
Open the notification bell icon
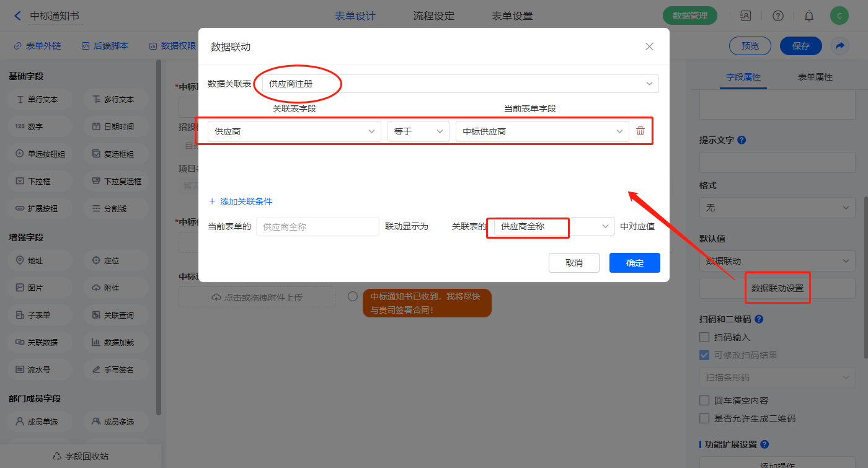click(809, 16)
